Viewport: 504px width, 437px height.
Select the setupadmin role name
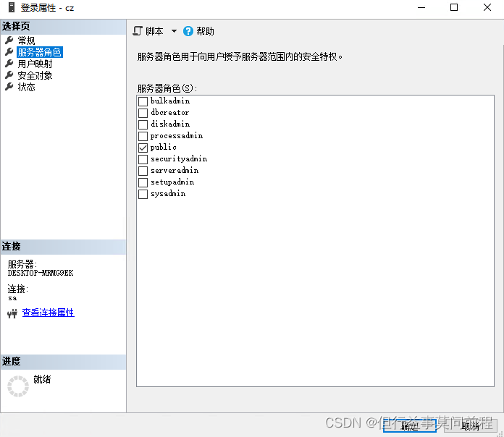pyautogui.click(x=172, y=182)
